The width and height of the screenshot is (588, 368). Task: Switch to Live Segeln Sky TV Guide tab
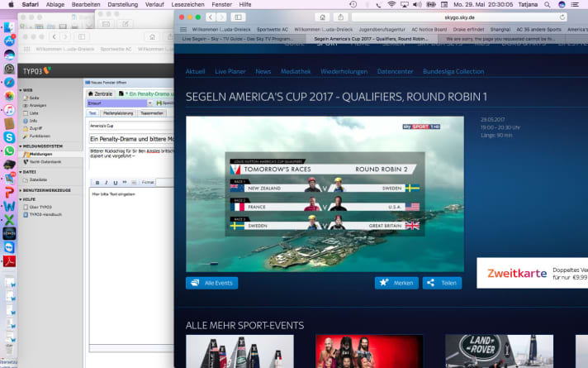click(240, 39)
